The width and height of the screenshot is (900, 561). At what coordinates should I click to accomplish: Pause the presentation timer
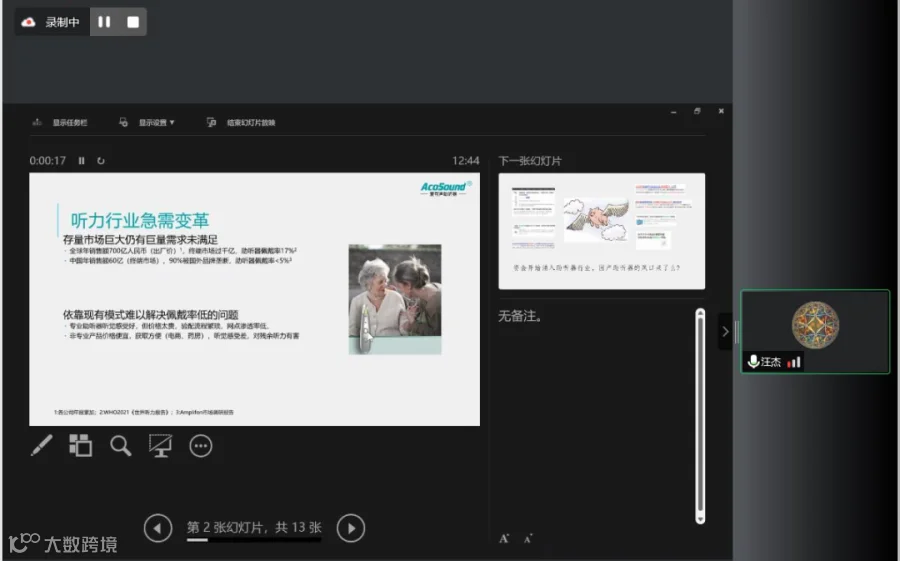click(82, 161)
